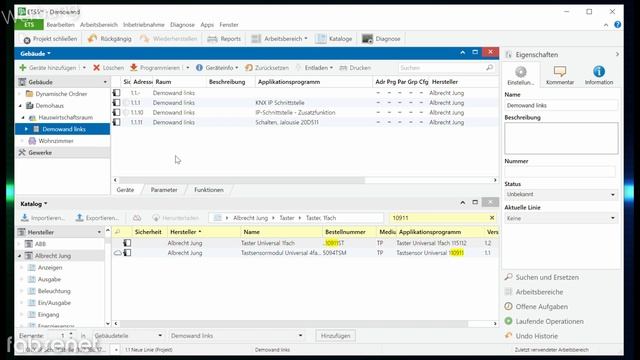
Task: Select Dynamische Ordner in the tree
Action: pos(61,94)
